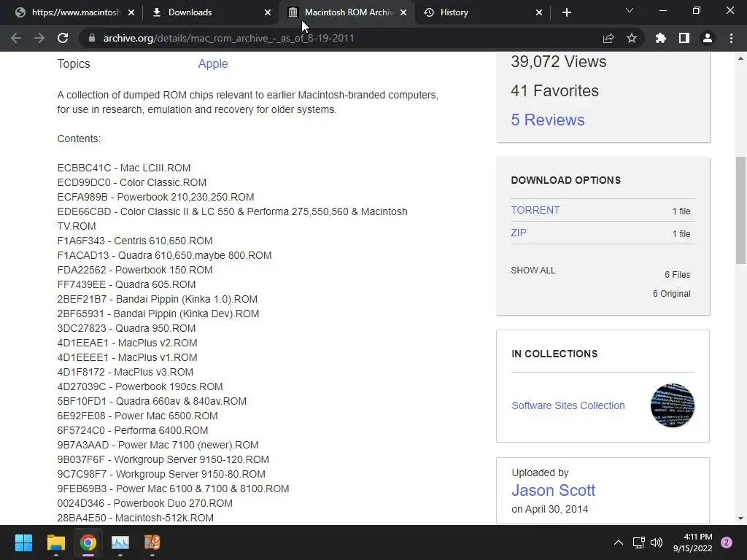Download the TORRENT file

535,210
